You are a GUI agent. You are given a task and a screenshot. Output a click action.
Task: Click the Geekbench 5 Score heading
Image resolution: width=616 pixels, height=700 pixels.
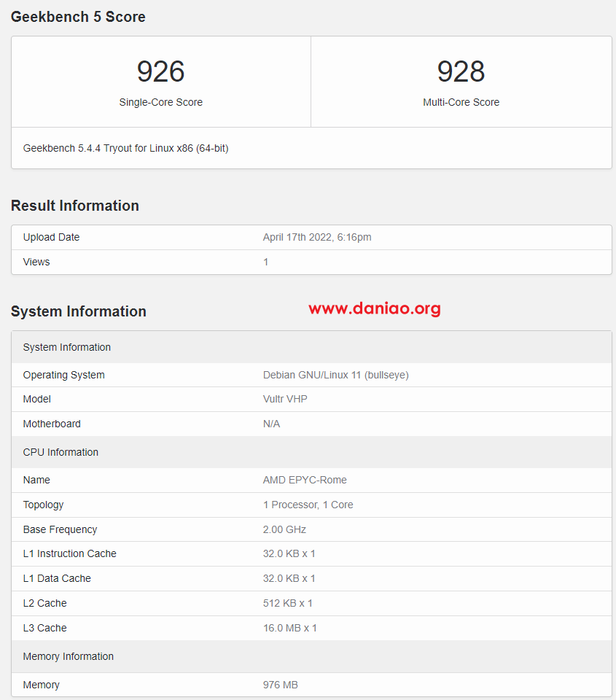tap(78, 17)
